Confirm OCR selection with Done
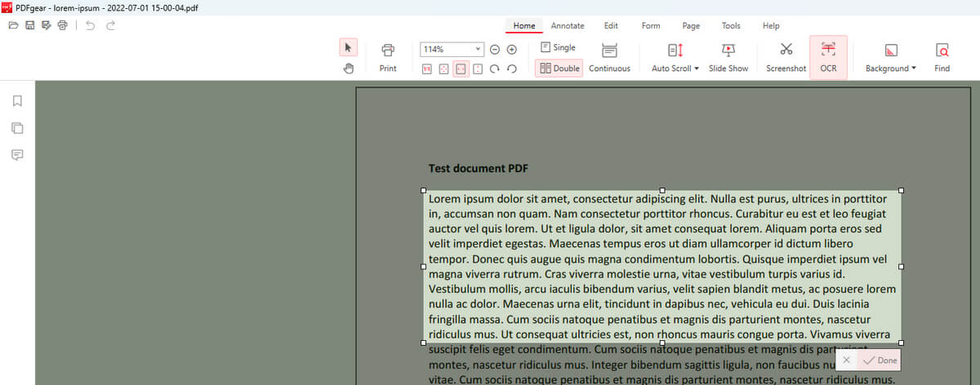Viewport: 980px width, 385px height. coord(880,360)
